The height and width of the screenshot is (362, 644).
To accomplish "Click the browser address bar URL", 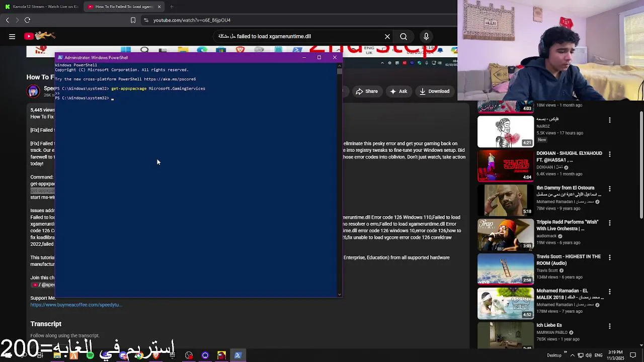I will point(192,20).
